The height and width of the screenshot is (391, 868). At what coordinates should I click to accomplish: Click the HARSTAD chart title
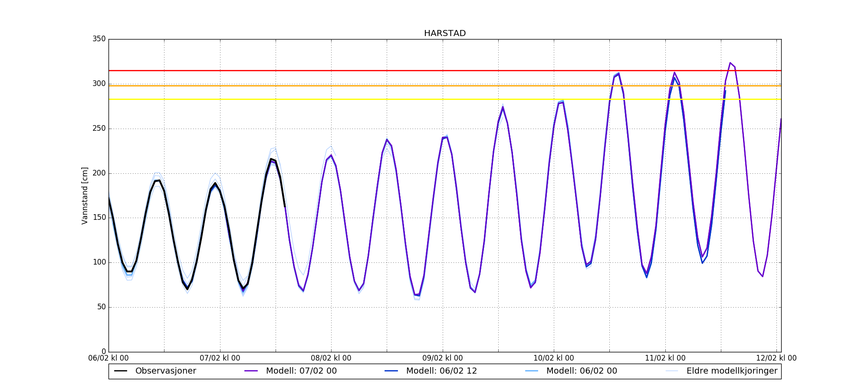click(445, 33)
